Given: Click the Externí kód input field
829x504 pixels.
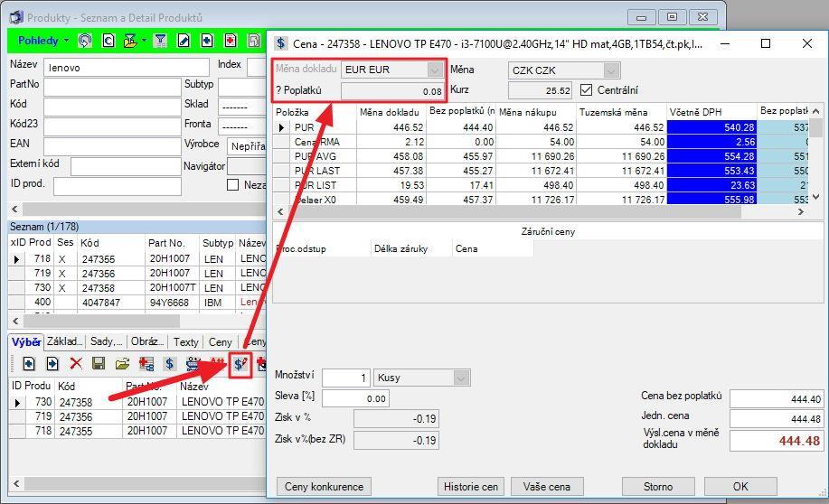Looking at the screenshot, I should (126, 166).
